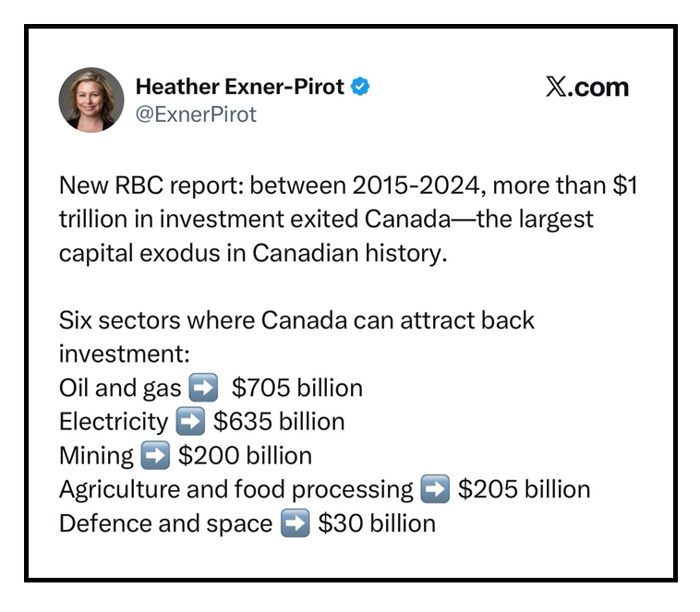Viewport: 700px width, 612px height.
Task: Click the arrow emoji next to Electricity
Action: click(x=190, y=422)
